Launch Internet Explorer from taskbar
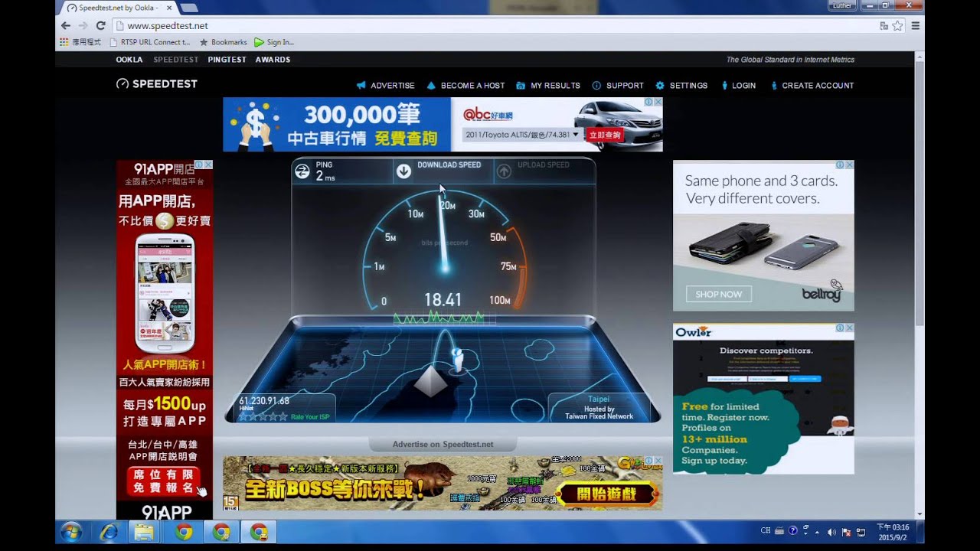The image size is (980, 551). [x=109, y=532]
